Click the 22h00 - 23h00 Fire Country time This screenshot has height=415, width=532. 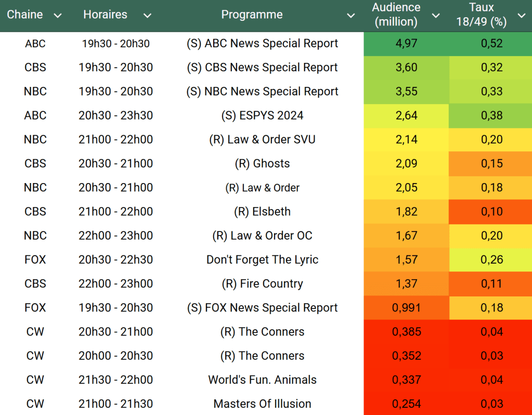pos(115,283)
